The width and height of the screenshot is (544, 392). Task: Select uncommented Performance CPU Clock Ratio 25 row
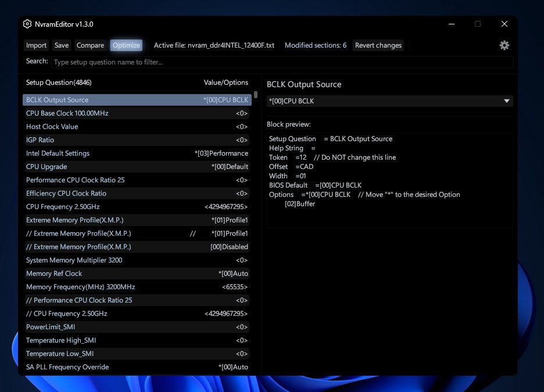tap(137, 180)
